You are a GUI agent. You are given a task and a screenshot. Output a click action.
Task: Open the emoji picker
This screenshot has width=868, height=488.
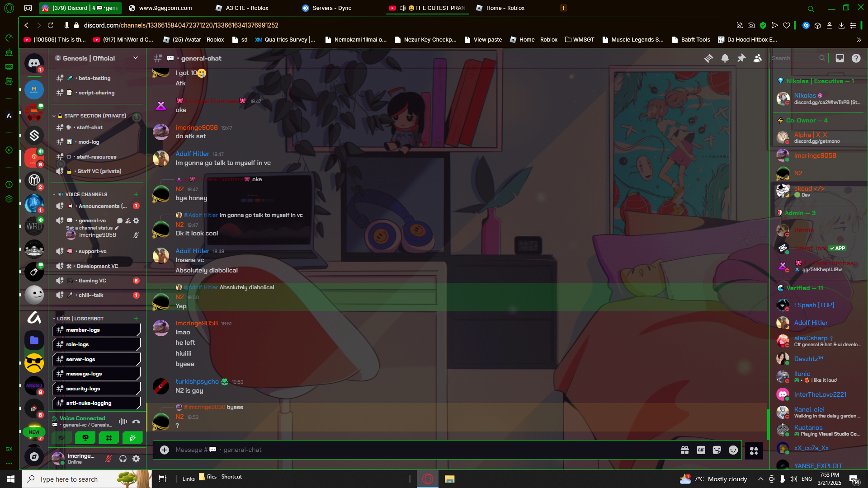coord(733,450)
